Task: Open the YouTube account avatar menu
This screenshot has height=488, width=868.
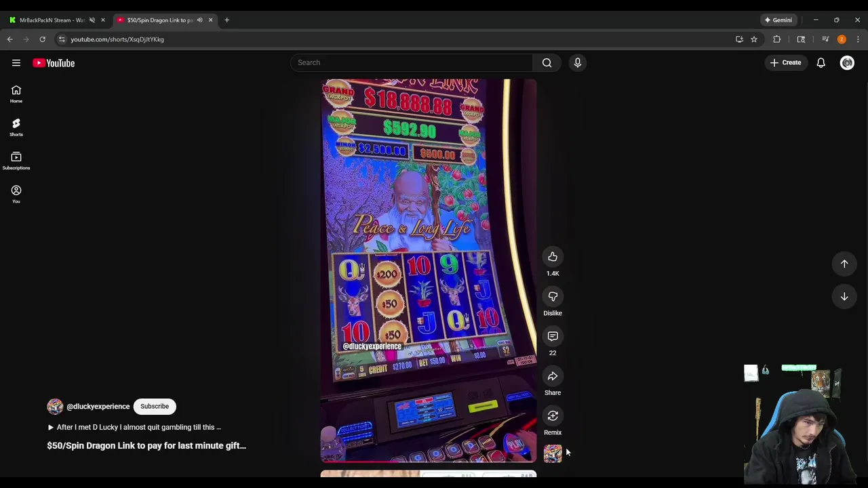Action: pyautogui.click(x=847, y=63)
